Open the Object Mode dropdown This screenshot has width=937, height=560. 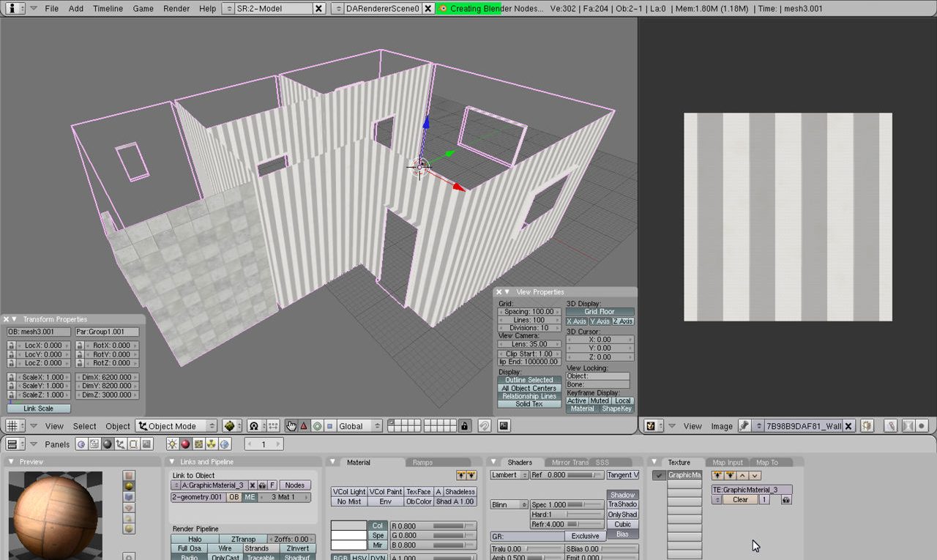click(x=177, y=426)
